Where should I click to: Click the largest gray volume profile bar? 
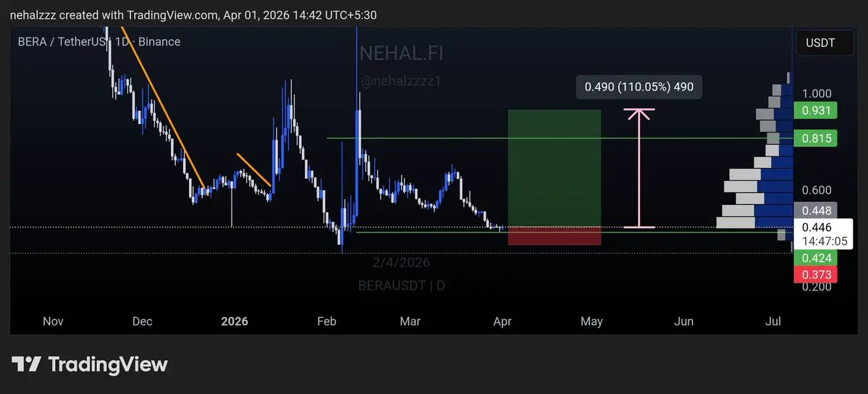click(736, 222)
